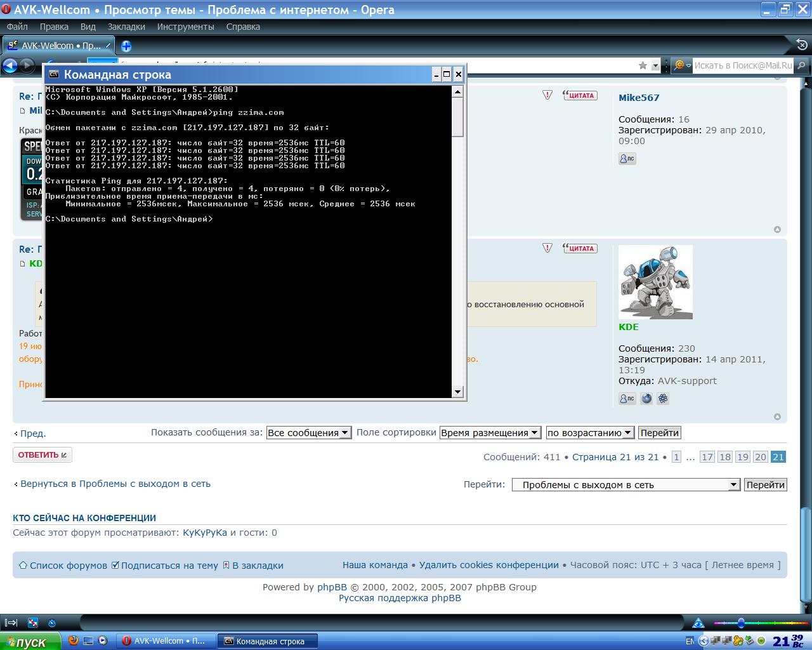Launch Firefox from quick launch
The image size is (812, 650).
74,641
